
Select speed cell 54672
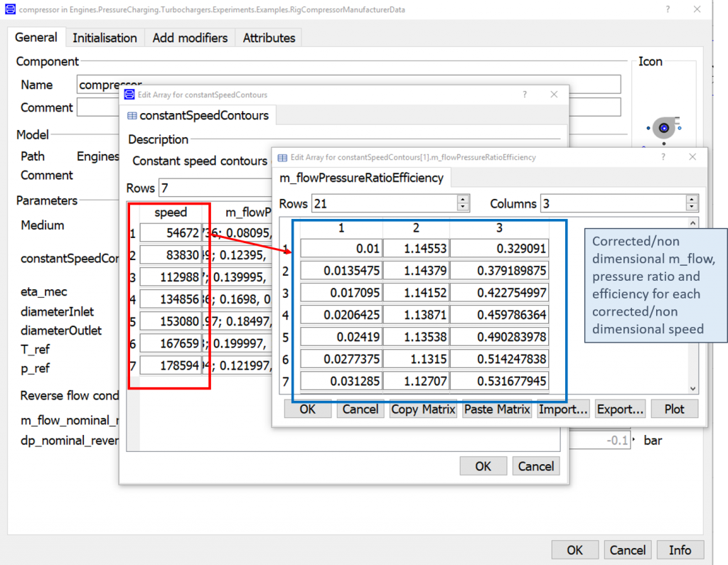[171, 233]
